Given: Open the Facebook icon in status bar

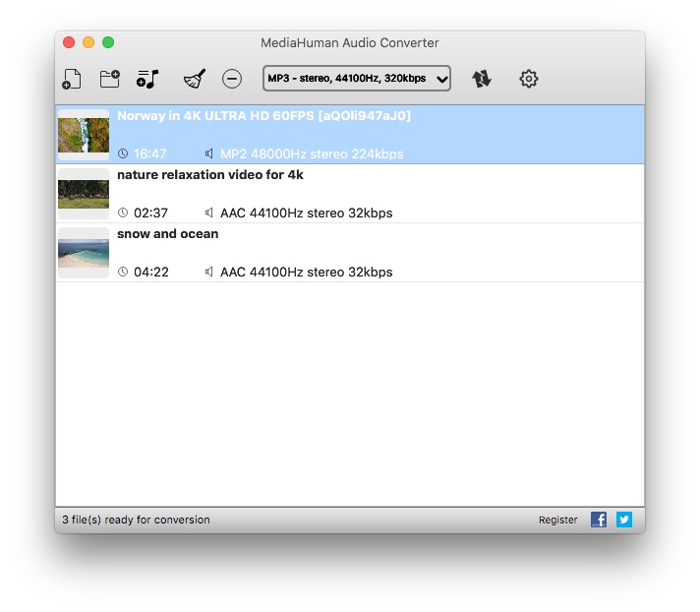Looking at the screenshot, I should [x=599, y=520].
